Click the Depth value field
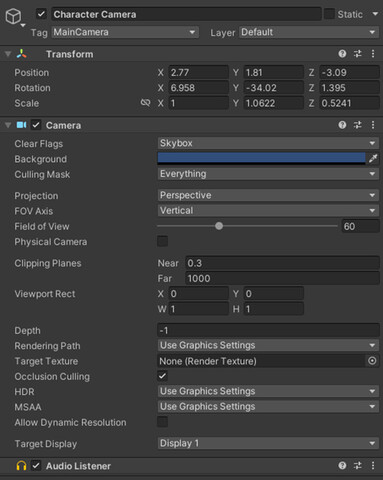Screen dimensions: 383x480 pyautogui.click(x=268, y=330)
